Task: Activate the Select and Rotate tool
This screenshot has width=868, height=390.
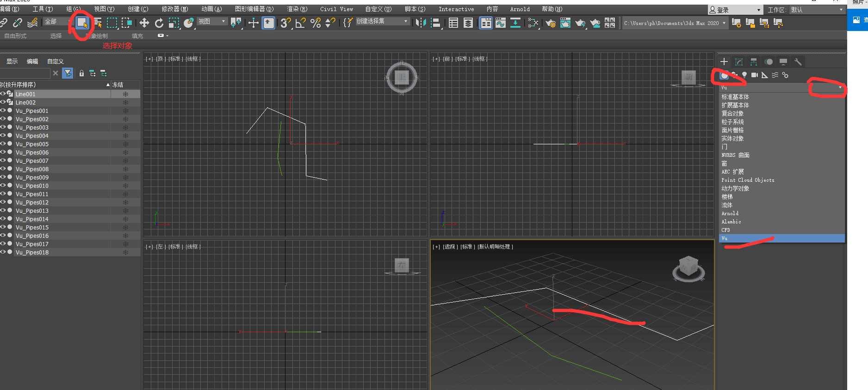Action: 159,23
